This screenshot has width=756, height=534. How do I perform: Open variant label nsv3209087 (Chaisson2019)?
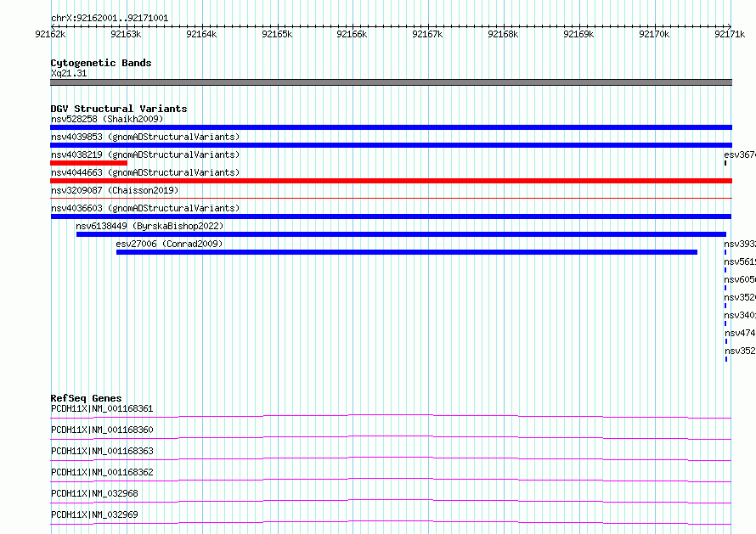[115, 190]
